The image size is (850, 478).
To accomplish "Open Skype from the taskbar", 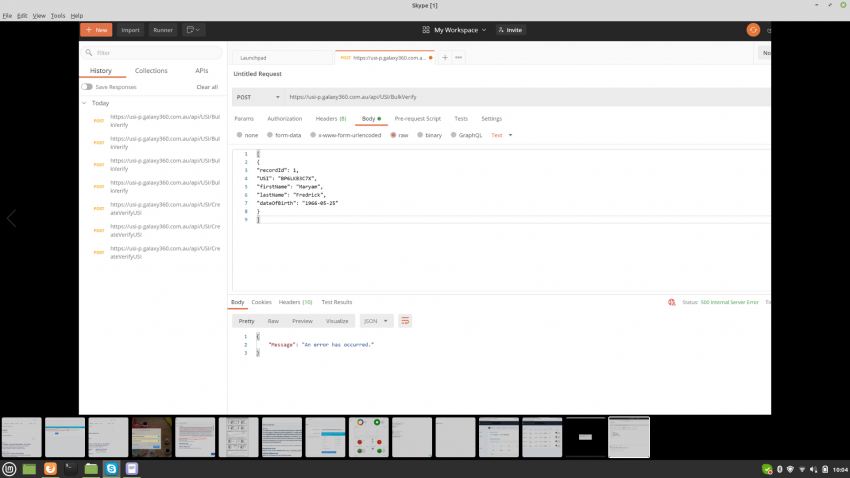I will point(112,468).
